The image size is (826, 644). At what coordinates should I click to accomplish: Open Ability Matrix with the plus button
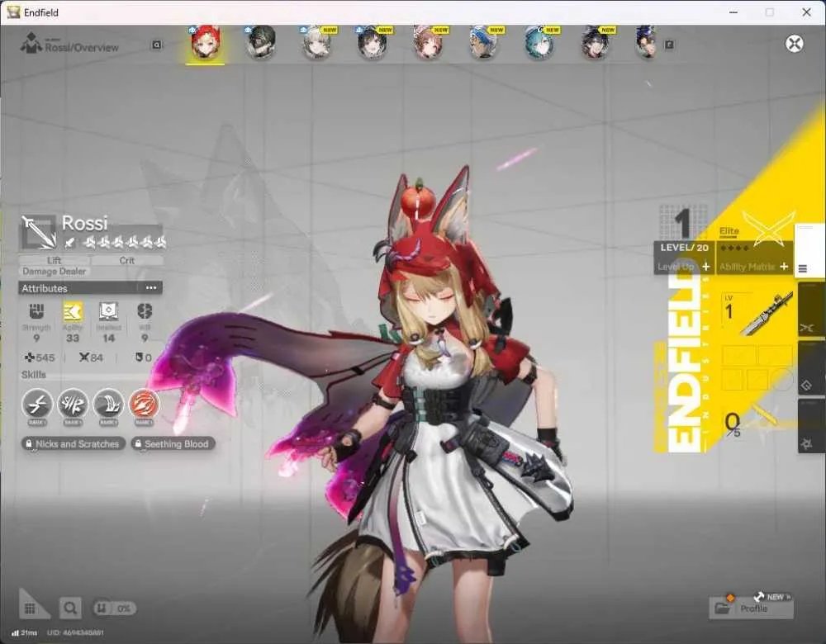pyautogui.click(x=784, y=267)
